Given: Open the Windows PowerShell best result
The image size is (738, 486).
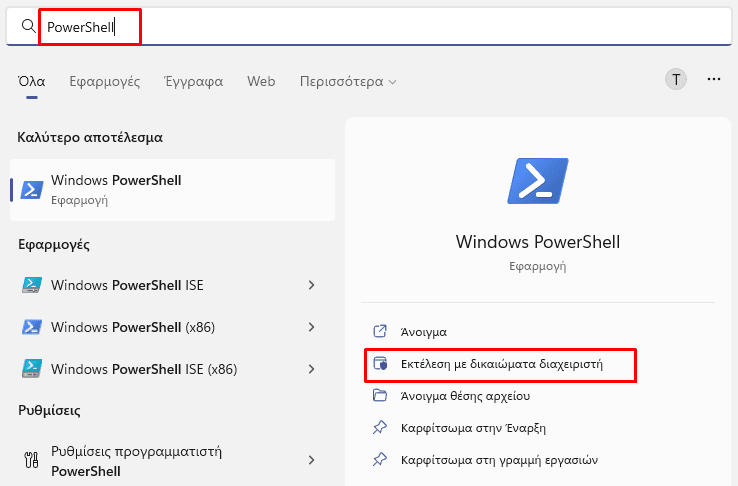Looking at the screenshot, I should pyautogui.click(x=172, y=190).
